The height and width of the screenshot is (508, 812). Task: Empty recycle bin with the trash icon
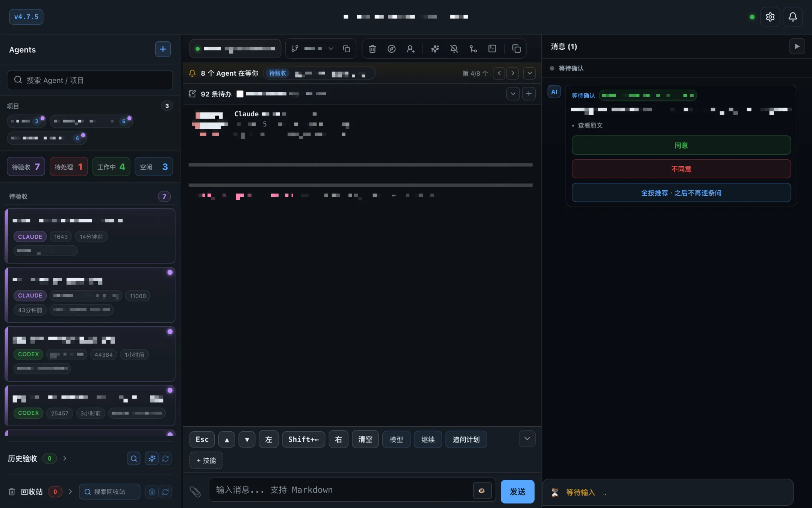(152, 491)
